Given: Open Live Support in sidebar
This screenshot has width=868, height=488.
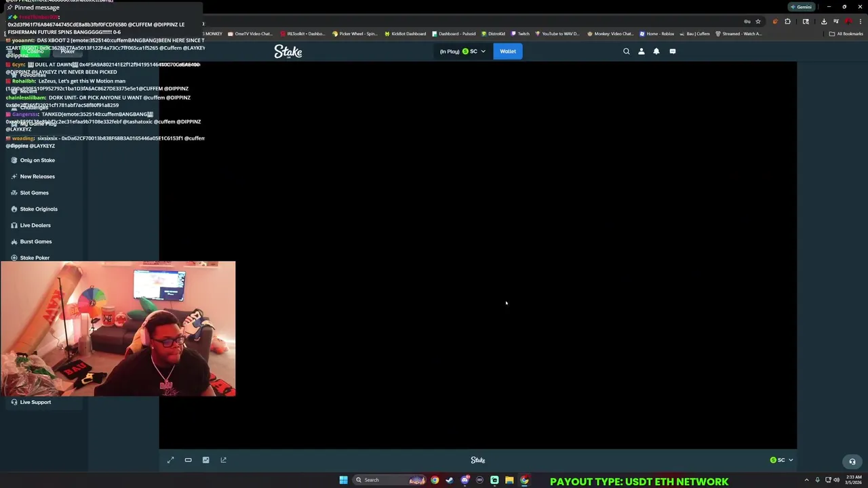Looking at the screenshot, I should [35, 403].
